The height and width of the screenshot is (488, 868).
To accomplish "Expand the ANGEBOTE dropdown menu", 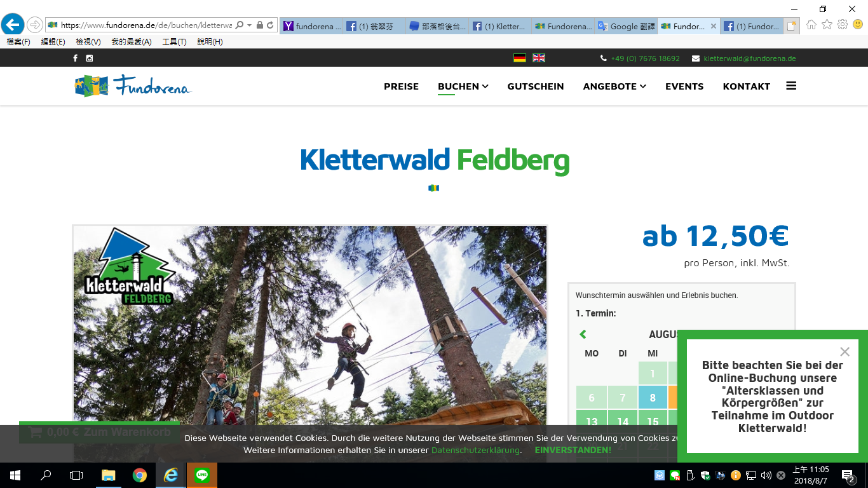I will click(614, 86).
